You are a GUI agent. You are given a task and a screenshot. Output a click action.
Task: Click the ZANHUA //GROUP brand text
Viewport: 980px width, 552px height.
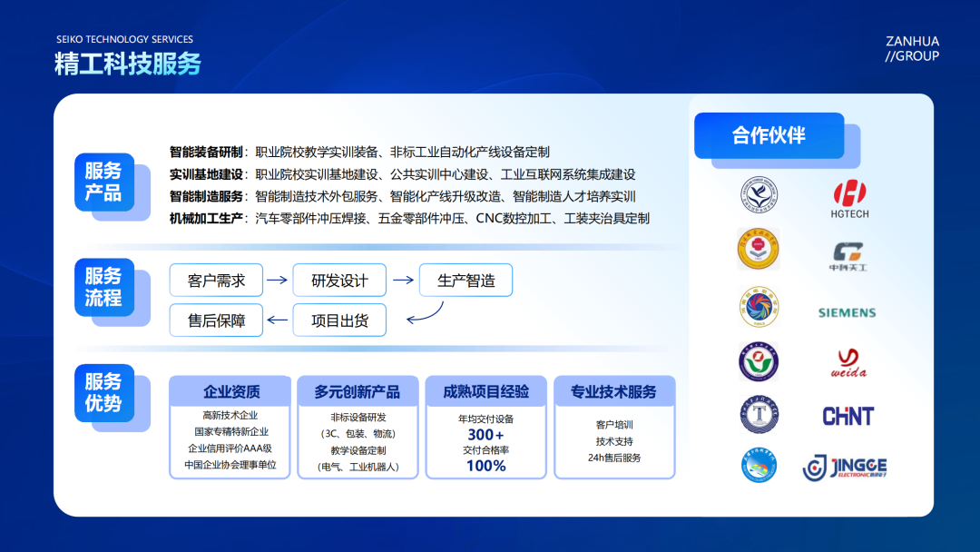[x=912, y=49]
